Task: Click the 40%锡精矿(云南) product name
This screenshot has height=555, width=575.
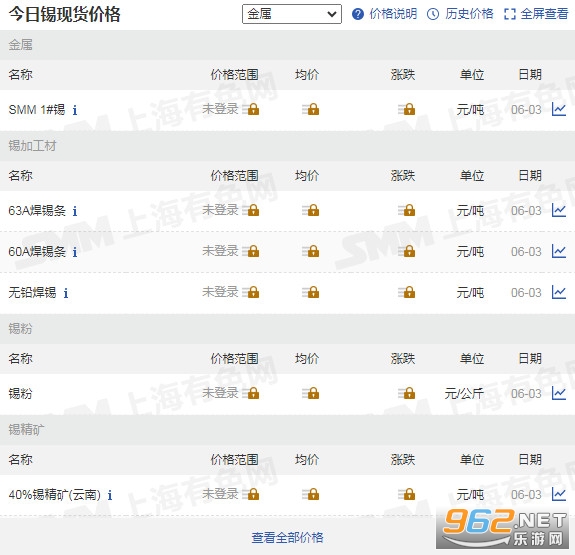Action: pos(55,495)
